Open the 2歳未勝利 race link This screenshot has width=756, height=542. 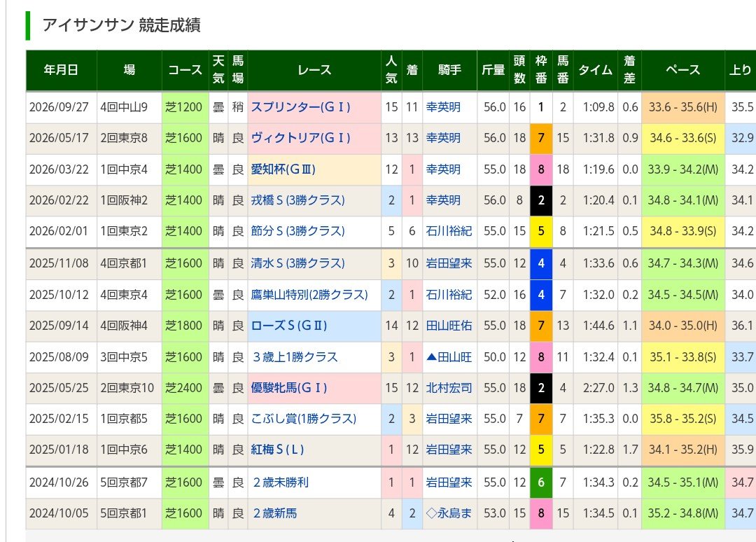(280, 482)
